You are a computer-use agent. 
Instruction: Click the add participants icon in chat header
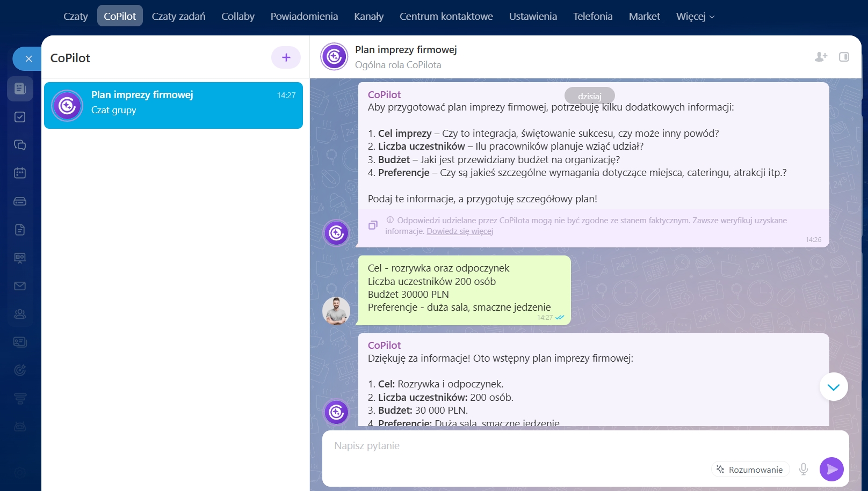821,57
